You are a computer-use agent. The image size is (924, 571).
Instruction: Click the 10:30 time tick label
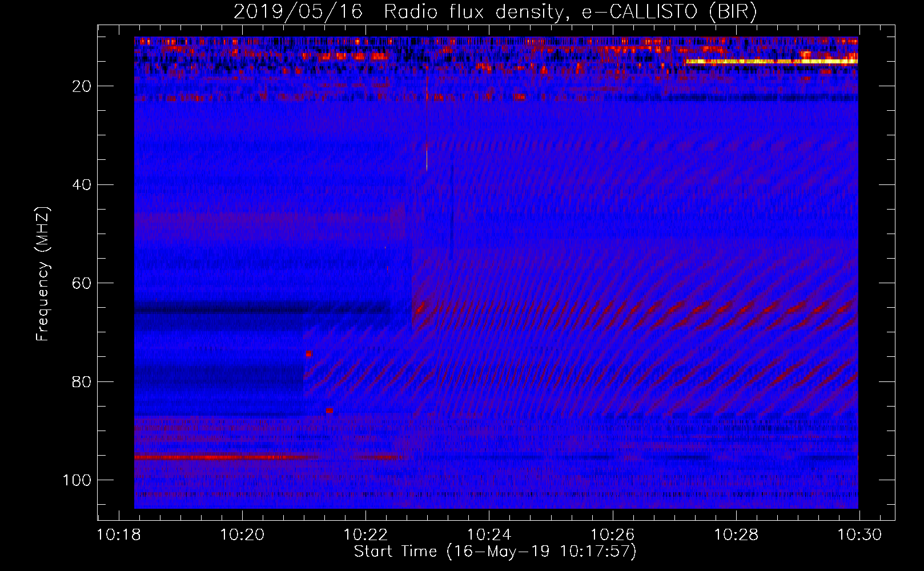coord(859,535)
